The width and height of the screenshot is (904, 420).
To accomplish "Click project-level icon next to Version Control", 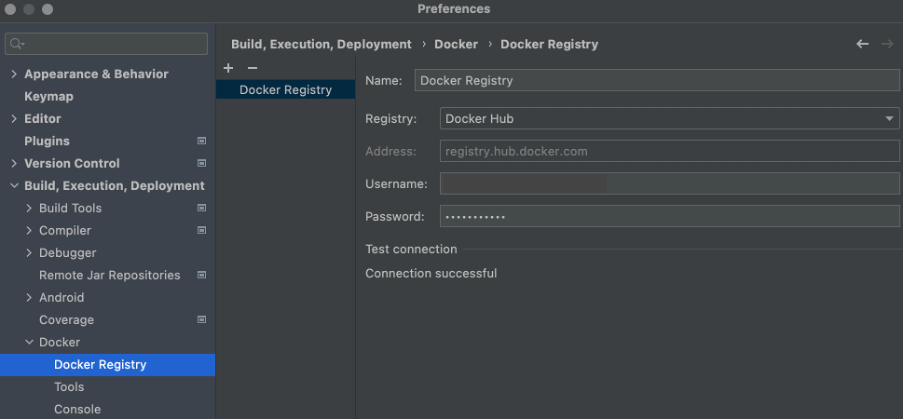I will pyautogui.click(x=201, y=163).
